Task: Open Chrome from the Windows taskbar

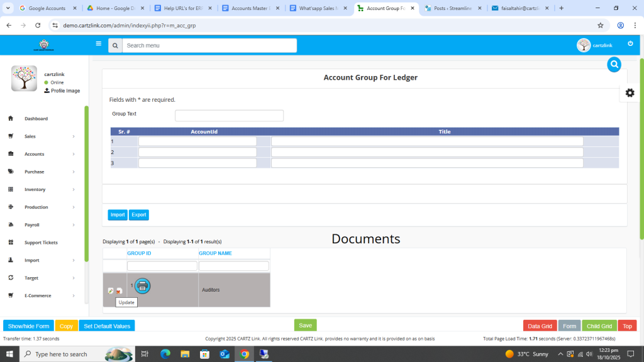Action: [244, 354]
